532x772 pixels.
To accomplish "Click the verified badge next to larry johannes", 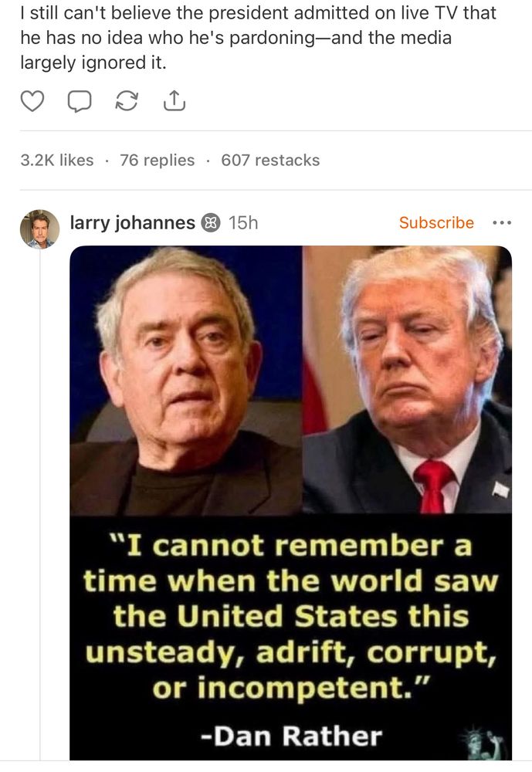I will [210, 223].
